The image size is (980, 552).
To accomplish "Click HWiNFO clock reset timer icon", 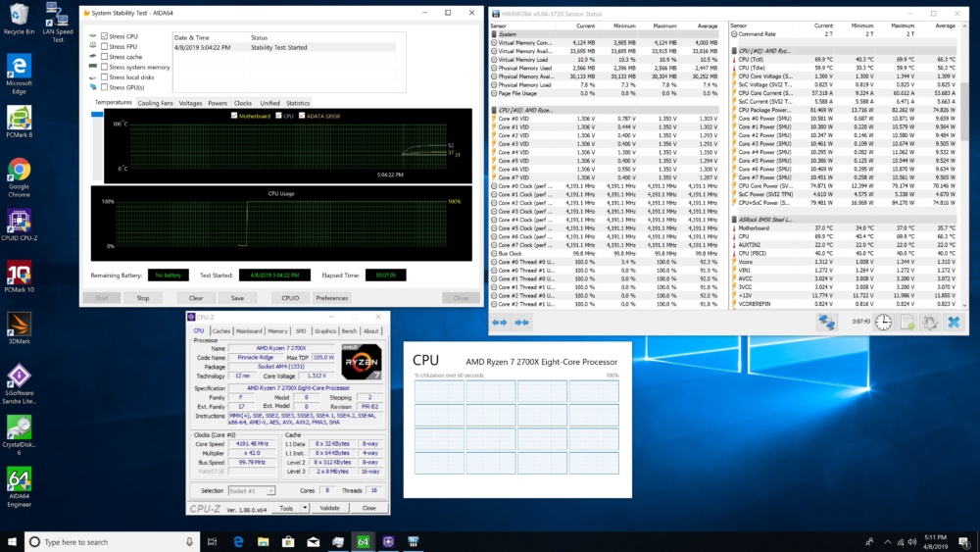I will coord(883,322).
